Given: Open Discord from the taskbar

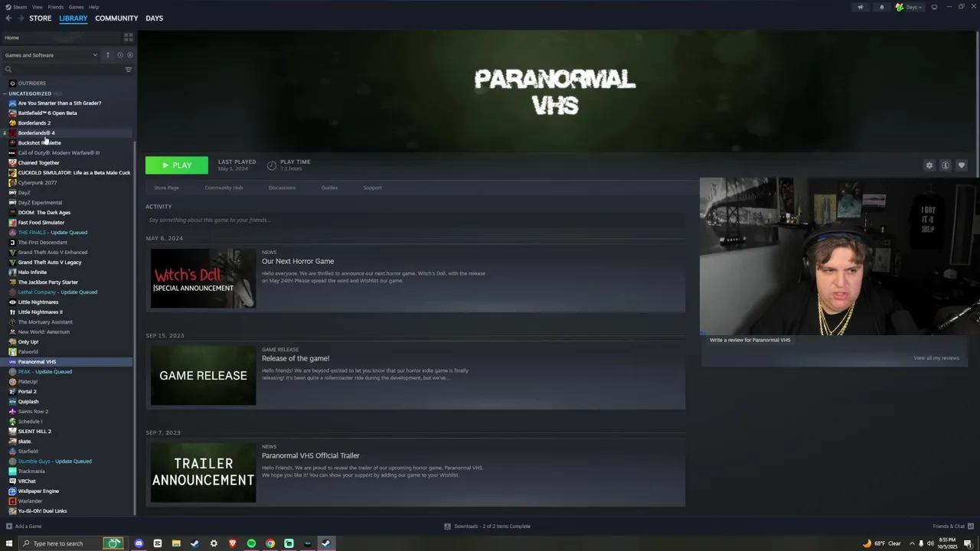Looking at the screenshot, I should coord(139,543).
